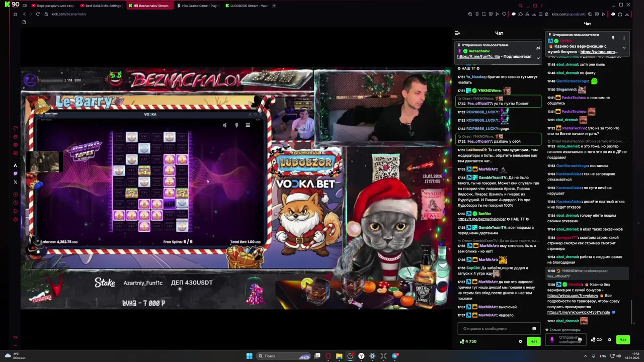
Task: Click the green Чат button in popout window
Action: point(623,340)
